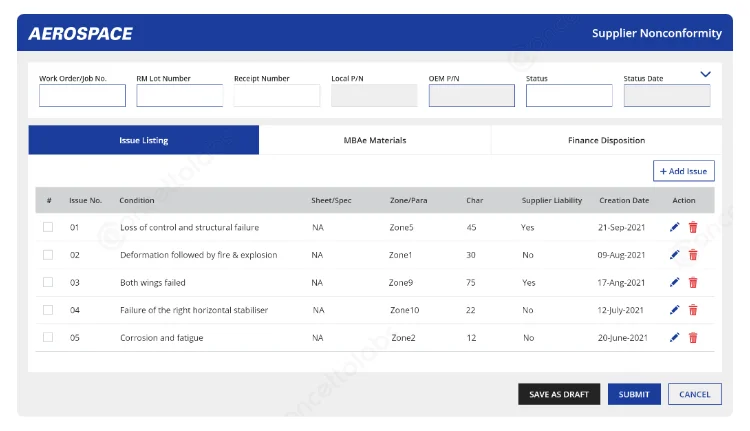Tick the checkbox for issue 05
This screenshot has width=750, height=431.
[48, 337]
